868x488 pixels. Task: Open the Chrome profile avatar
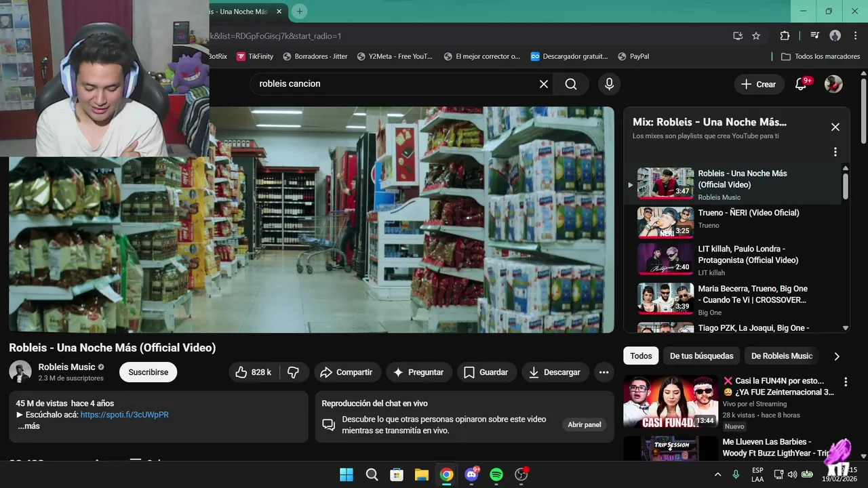835,36
